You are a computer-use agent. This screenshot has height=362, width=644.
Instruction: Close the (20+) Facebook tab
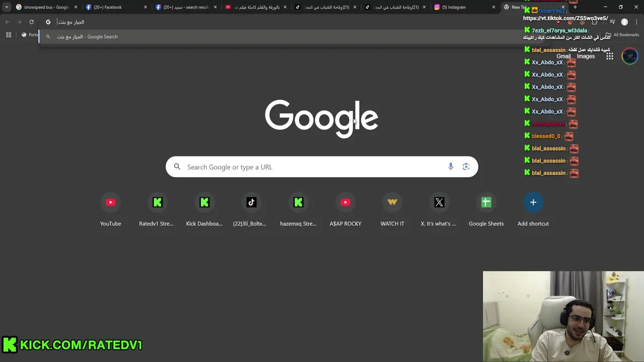pyautogui.click(x=145, y=7)
